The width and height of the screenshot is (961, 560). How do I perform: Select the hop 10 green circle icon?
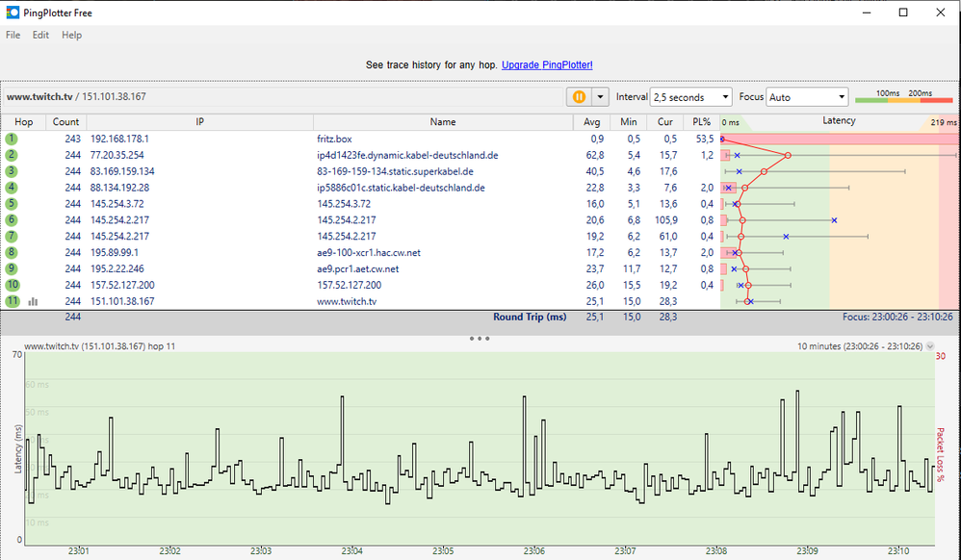pyautogui.click(x=13, y=285)
